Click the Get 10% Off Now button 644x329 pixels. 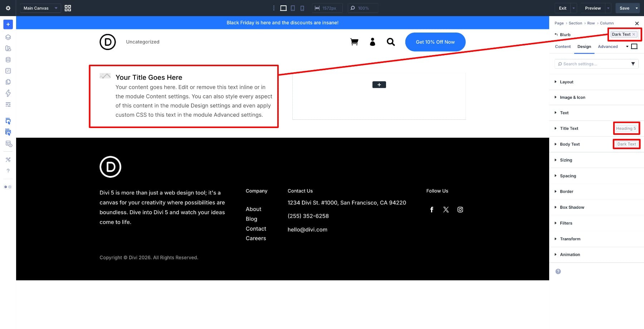pos(435,42)
